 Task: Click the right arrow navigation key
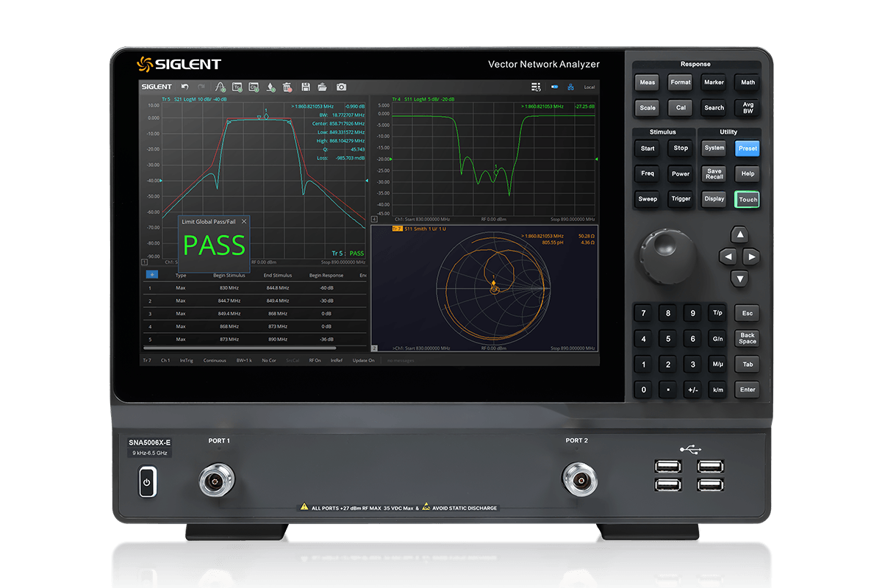[x=750, y=257]
